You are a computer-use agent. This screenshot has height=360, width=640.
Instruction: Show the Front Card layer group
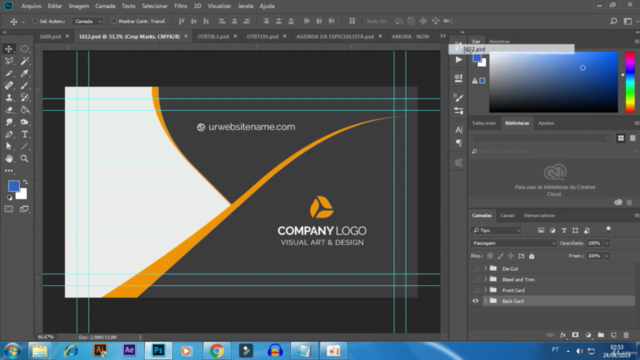[475, 290]
